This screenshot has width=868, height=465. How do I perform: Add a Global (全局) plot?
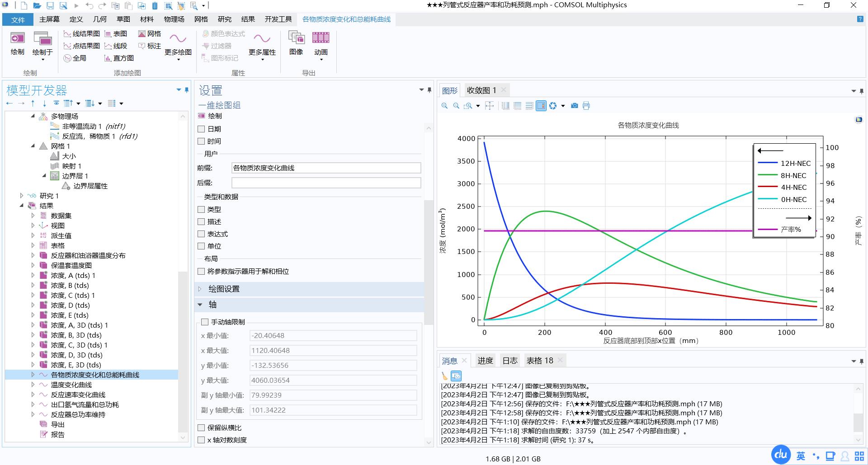tap(75, 58)
